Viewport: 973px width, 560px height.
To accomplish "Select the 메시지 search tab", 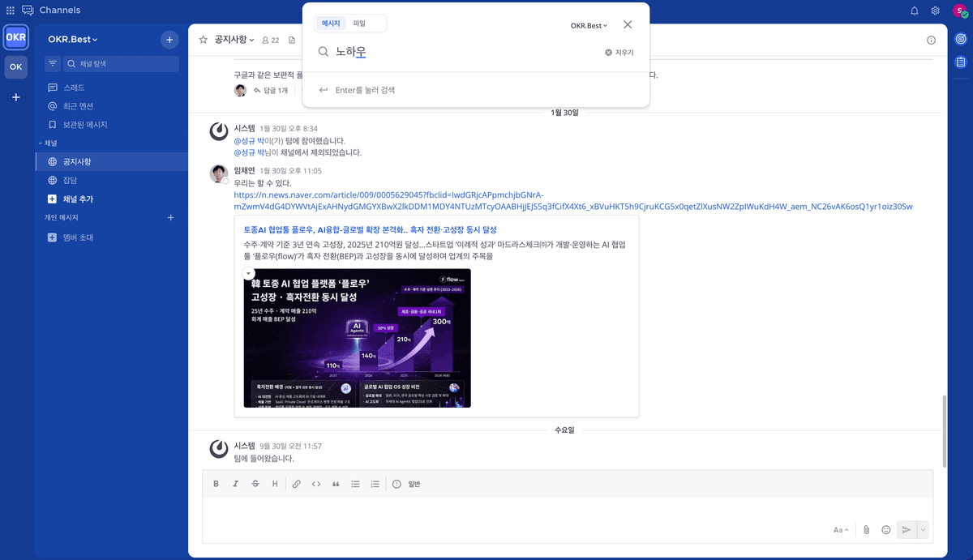I will (x=331, y=24).
